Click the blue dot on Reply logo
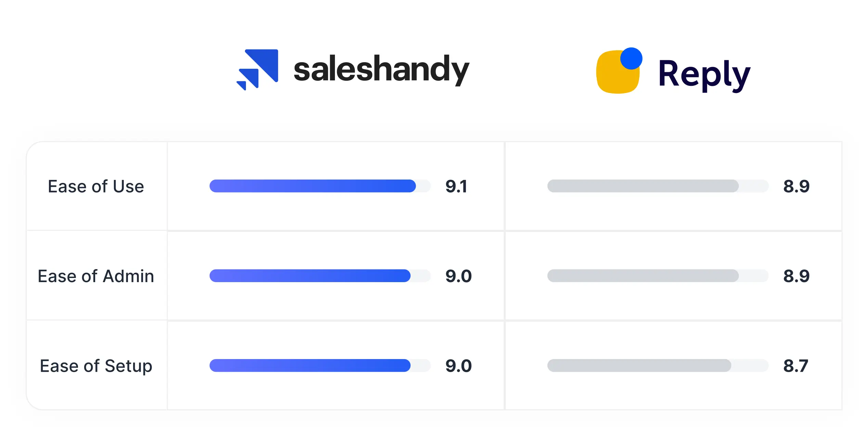This screenshot has height=436, width=868. 631,58
